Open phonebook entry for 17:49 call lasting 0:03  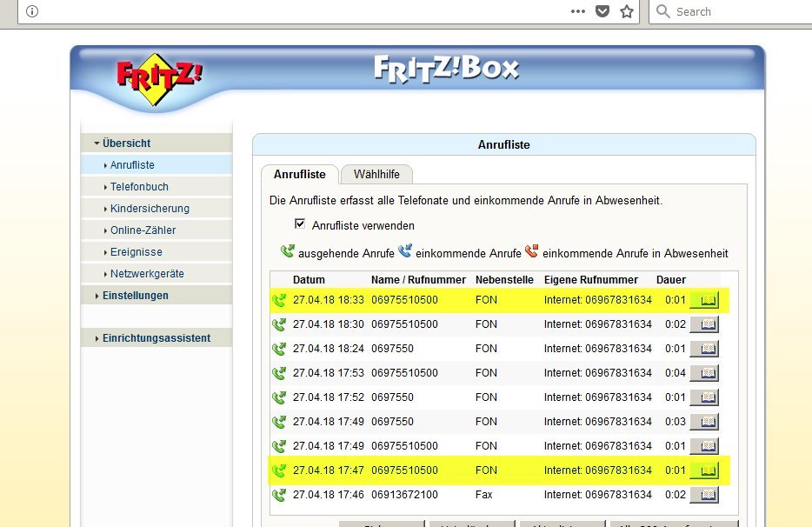[x=704, y=422]
